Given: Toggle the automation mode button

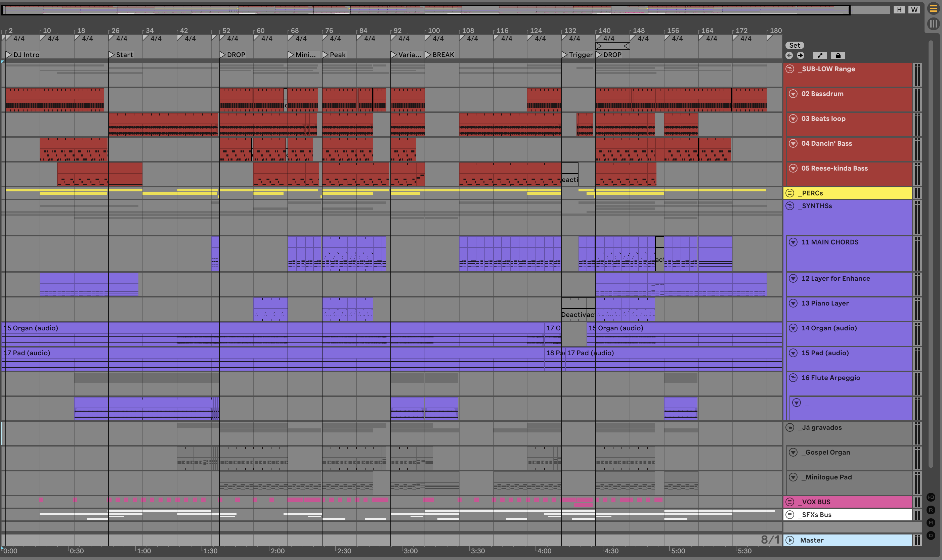Looking at the screenshot, I should [820, 55].
